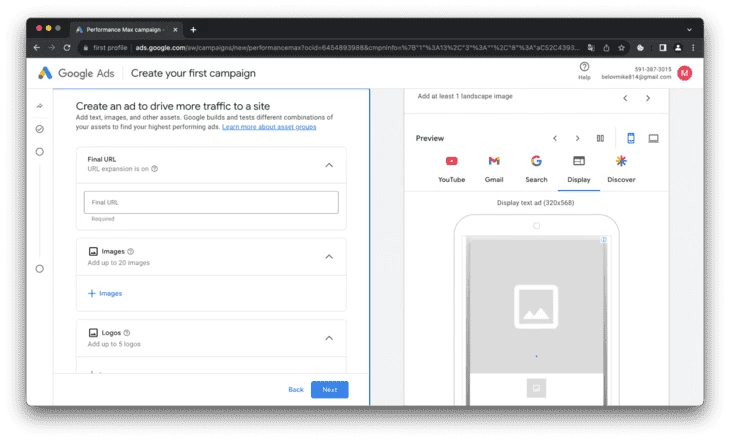Click the translate icon in address bar
Screen dimensions: 730x441
[x=591, y=47]
